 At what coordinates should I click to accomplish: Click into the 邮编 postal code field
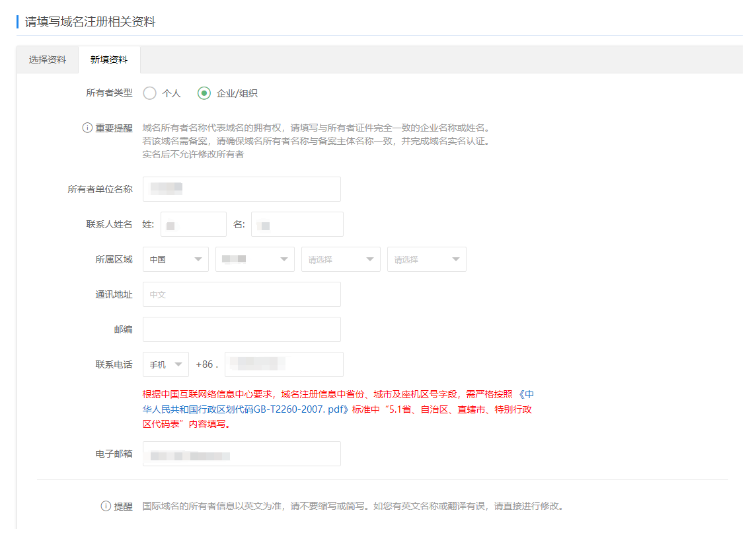pyautogui.click(x=241, y=329)
